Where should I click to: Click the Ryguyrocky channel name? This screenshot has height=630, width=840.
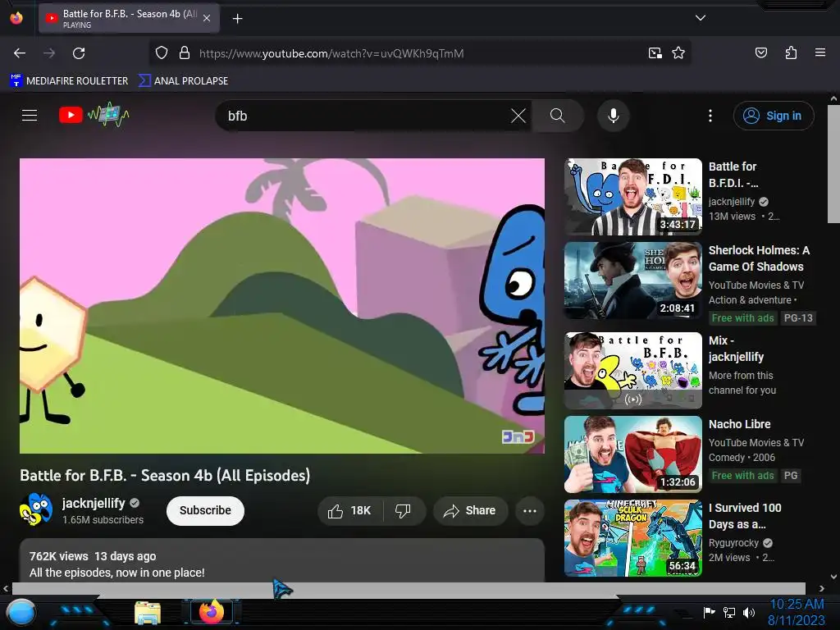tap(733, 543)
